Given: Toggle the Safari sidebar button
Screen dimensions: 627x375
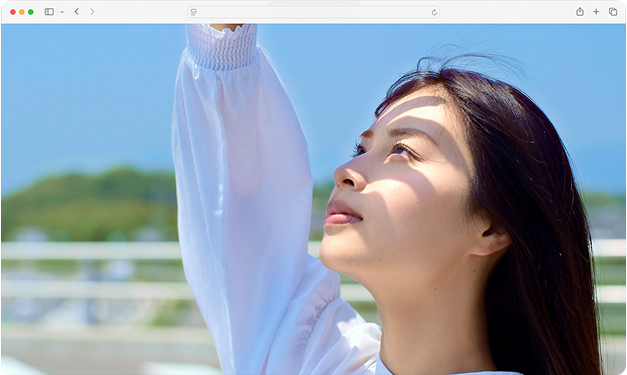Looking at the screenshot, I should click(49, 12).
